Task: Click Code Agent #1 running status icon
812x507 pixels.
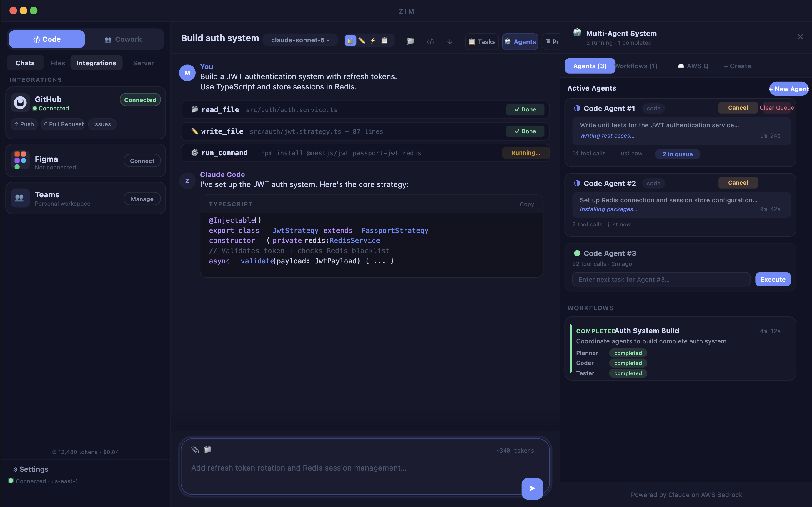Action: coord(577,108)
